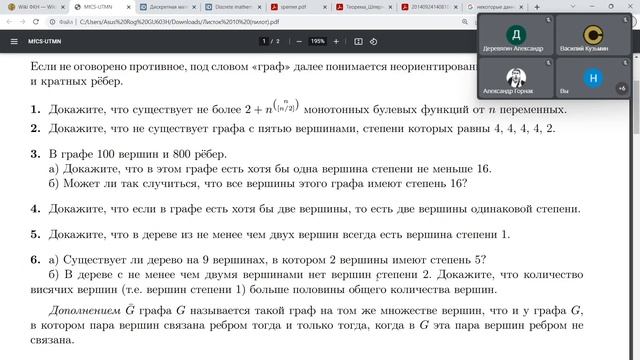
Task: Zoom in with the plus button
Action: [336, 41]
